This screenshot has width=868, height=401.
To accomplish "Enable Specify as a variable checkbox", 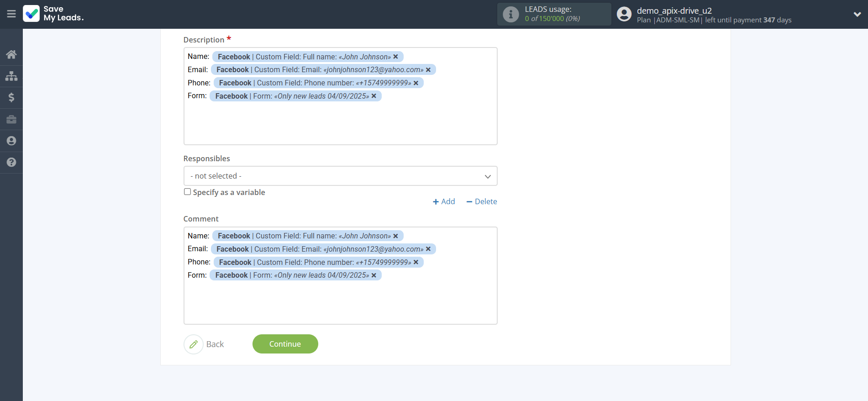I will (187, 192).
